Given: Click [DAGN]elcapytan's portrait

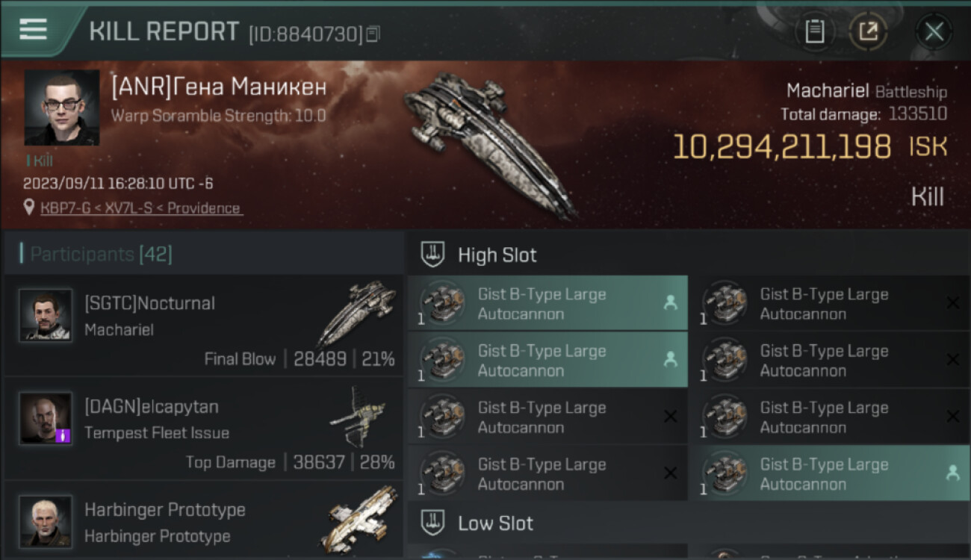Looking at the screenshot, I should pos(46,418).
